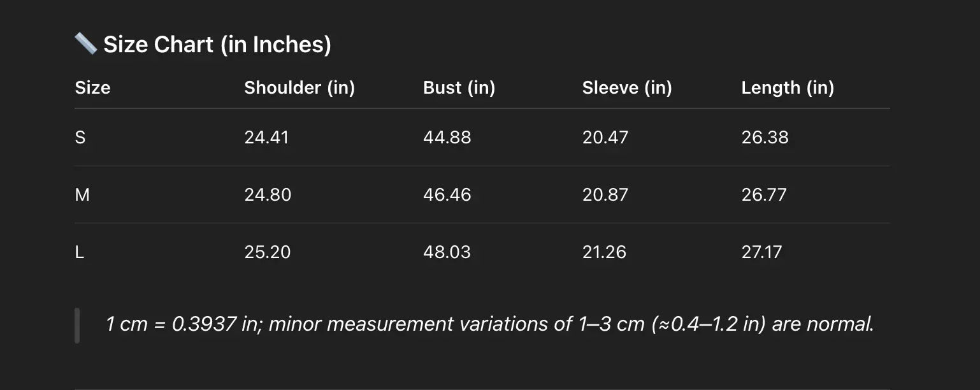Viewport: 980px width, 390px height.
Task: Click length value 27.17 for size L
Action: 761,252
